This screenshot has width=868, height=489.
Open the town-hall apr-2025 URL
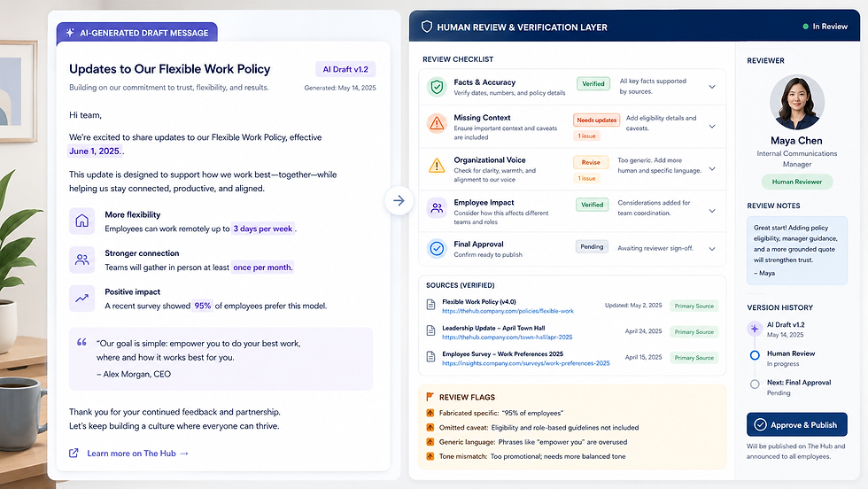point(507,338)
